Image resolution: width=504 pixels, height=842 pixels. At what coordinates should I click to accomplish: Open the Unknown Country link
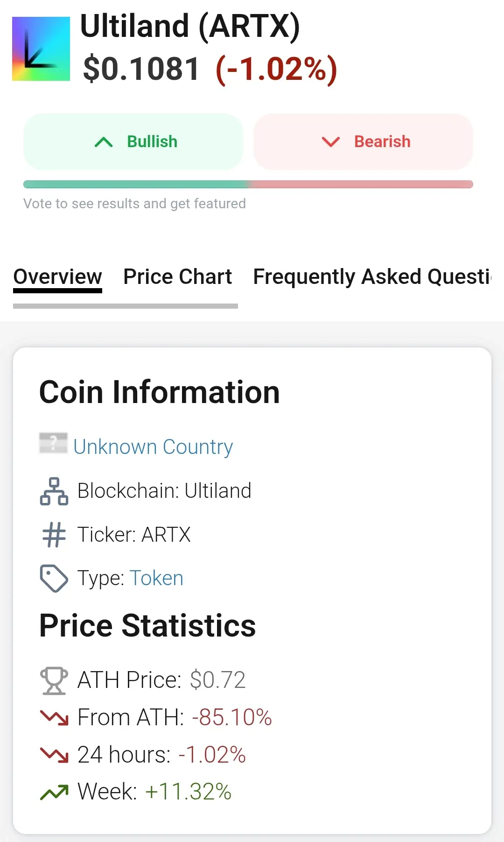153,447
